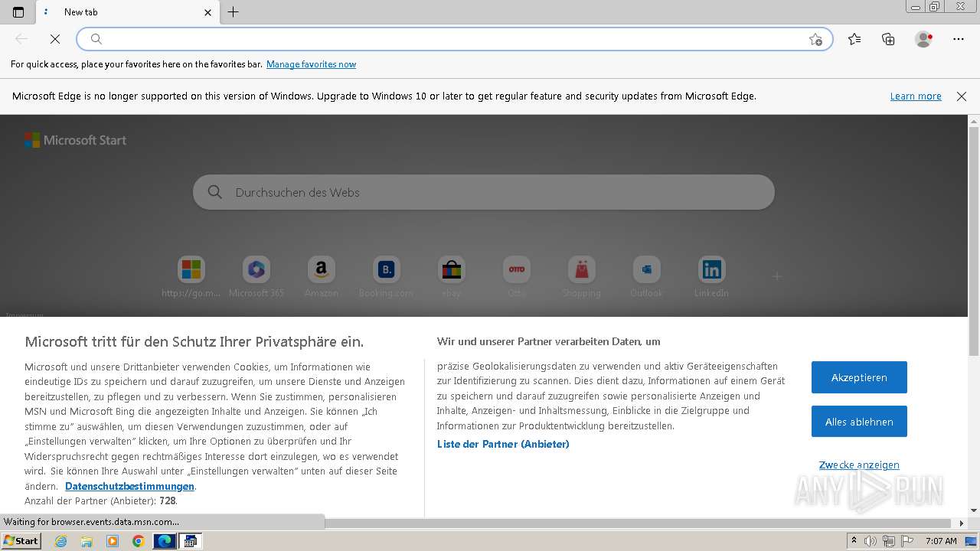Screen dimensions: 980x551
Task: Click the scroll down arrow
Action: 974,510
